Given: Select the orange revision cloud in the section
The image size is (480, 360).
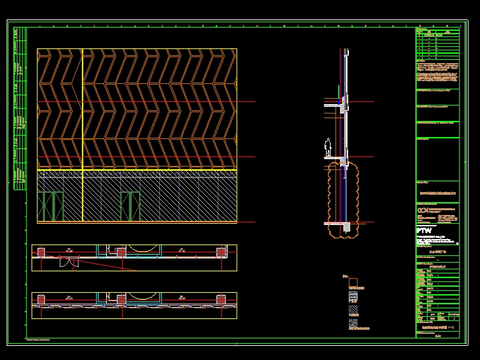Looking at the screenshot, I should 343,199.
